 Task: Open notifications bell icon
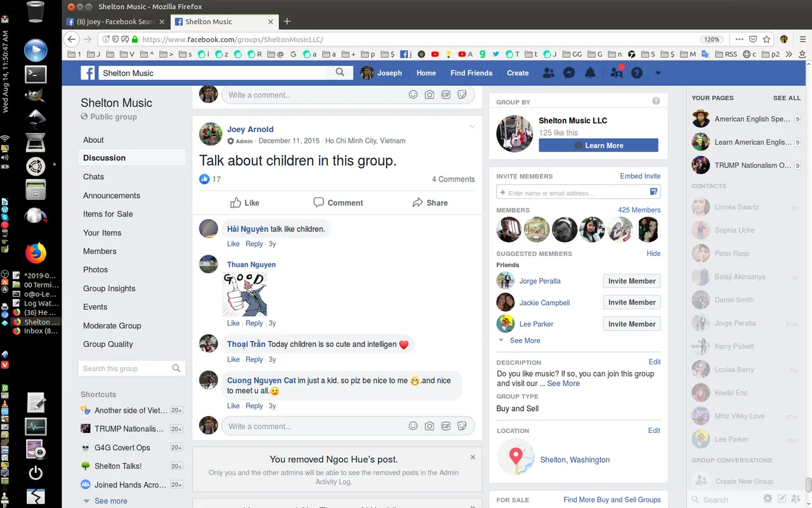(590, 73)
